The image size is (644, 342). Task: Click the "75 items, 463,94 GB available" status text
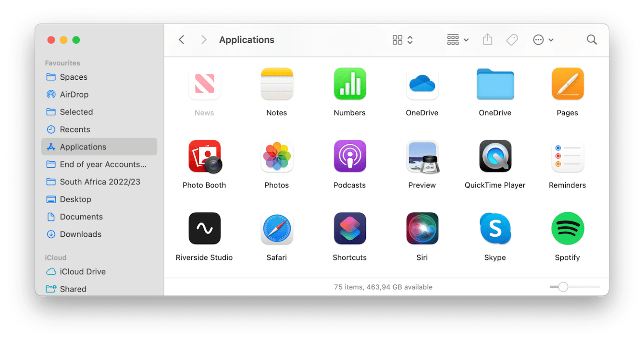pyautogui.click(x=383, y=287)
